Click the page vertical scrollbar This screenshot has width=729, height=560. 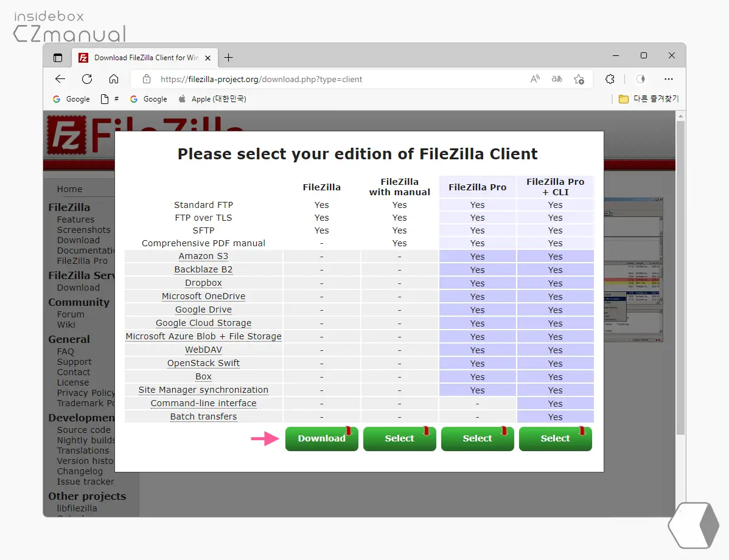(x=680, y=274)
